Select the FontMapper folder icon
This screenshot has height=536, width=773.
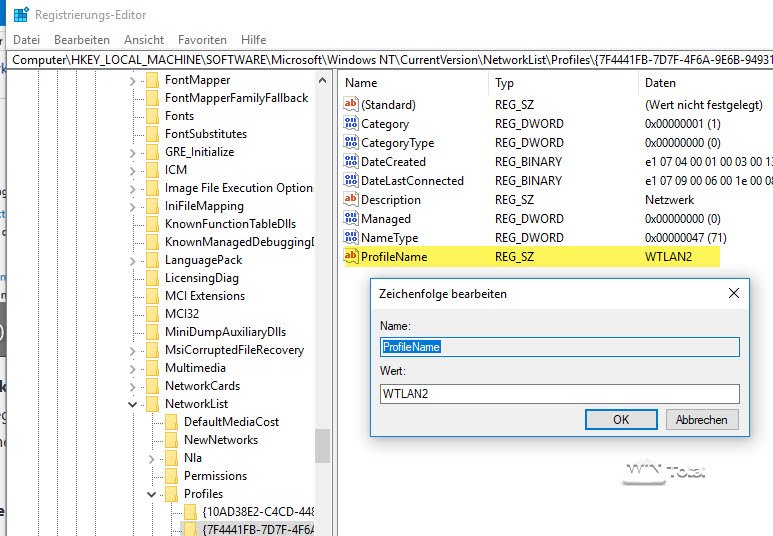pos(152,80)
